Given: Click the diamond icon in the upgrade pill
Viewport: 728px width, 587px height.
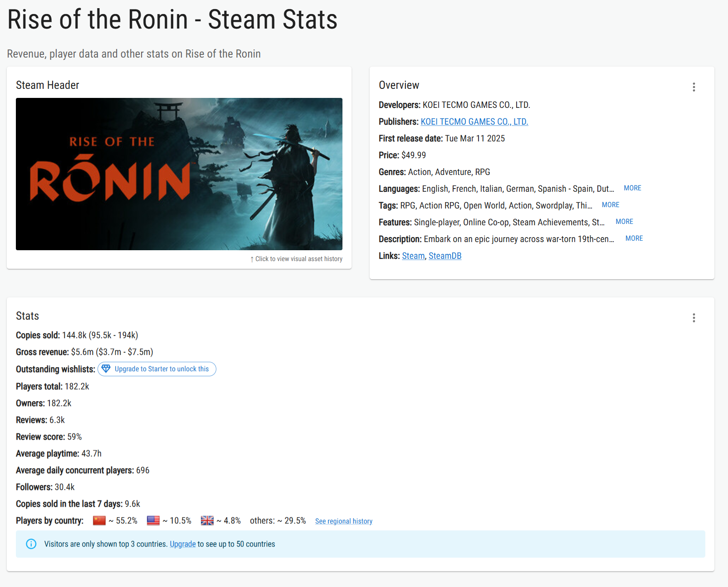Looking at the screenshot, I should (x=106, y=369).
